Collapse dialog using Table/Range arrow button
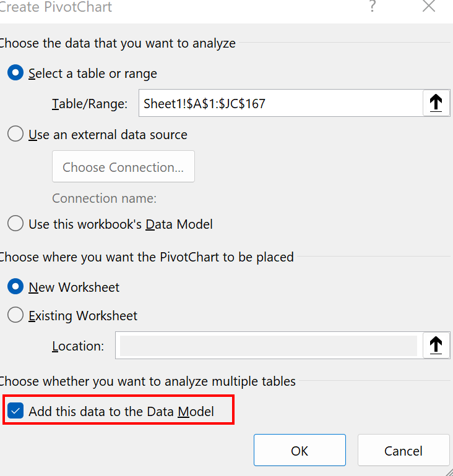 coord(436,103)
